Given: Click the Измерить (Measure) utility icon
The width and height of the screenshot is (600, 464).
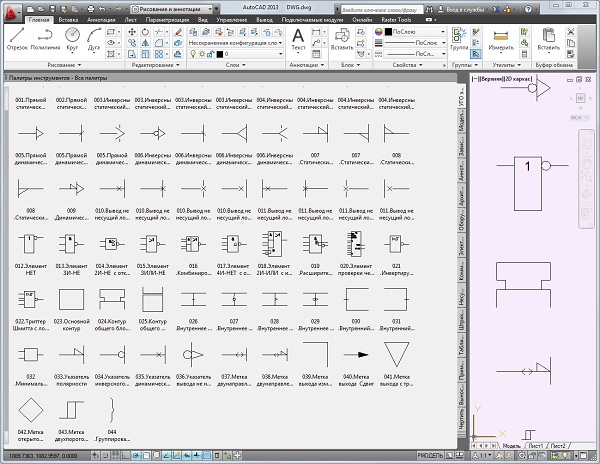Looking at the screenshot, I should [503, 37].
